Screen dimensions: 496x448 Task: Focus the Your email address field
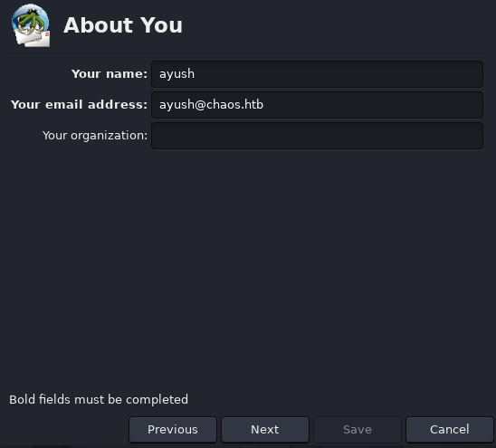[317, 105]
